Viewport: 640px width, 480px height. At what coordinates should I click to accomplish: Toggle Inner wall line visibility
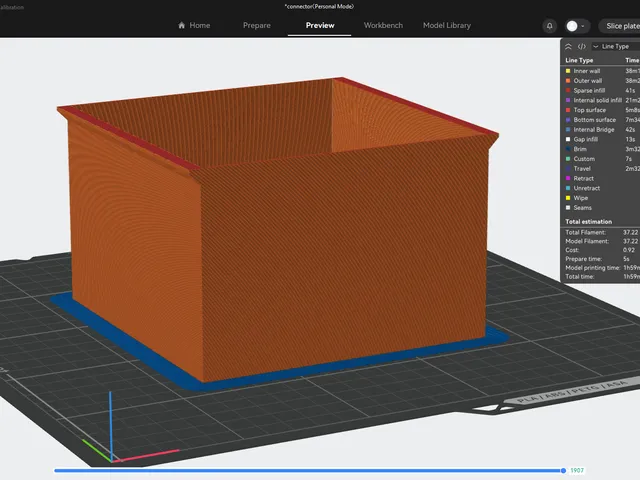602,71
